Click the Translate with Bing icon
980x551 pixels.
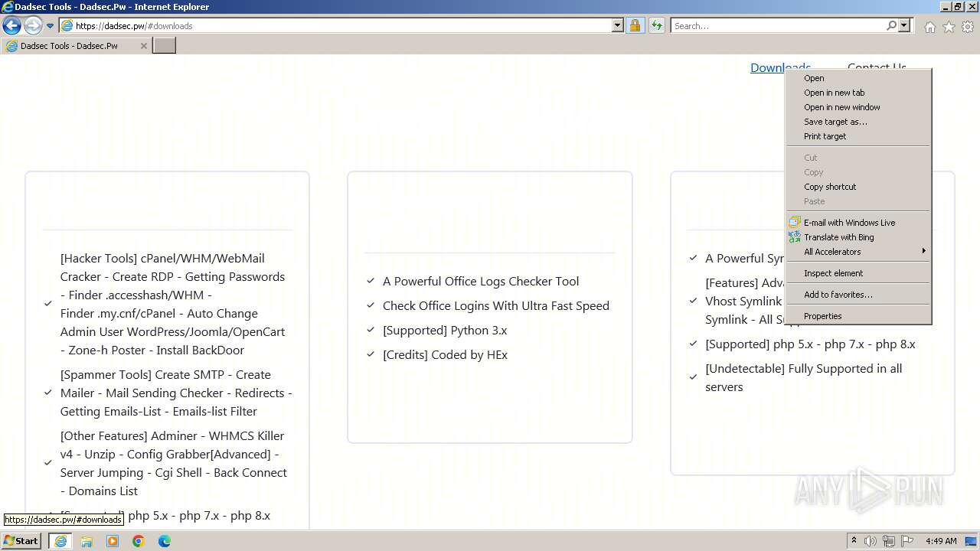pos(795,237)
